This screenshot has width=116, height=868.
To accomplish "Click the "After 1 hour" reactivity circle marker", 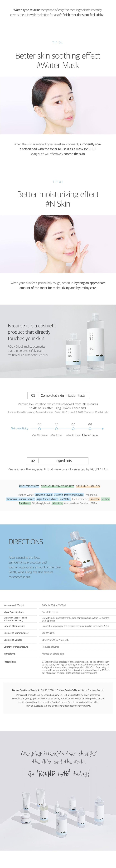I will 56,429.
